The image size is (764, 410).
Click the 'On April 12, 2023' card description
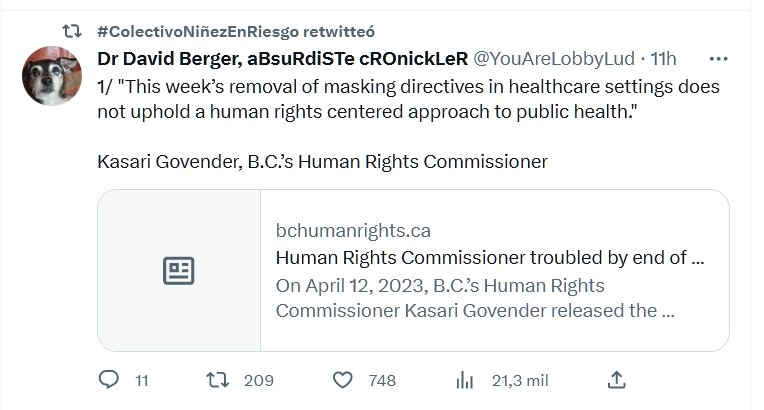point(474,298)
